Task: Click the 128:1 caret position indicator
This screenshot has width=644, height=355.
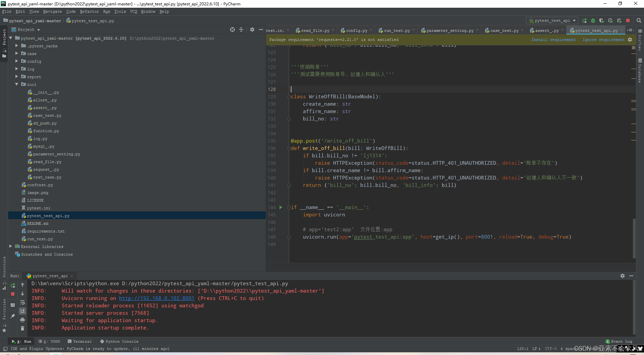Action: click(x=522, y=349)
